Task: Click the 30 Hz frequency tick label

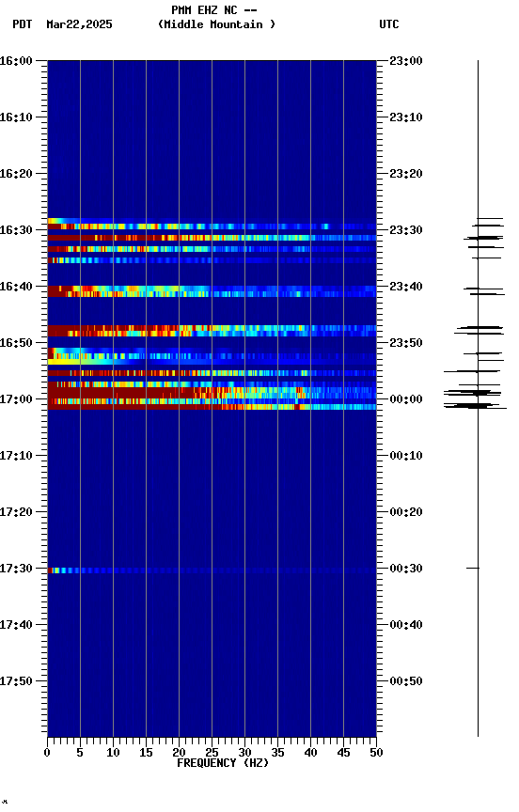Action: 244,754
